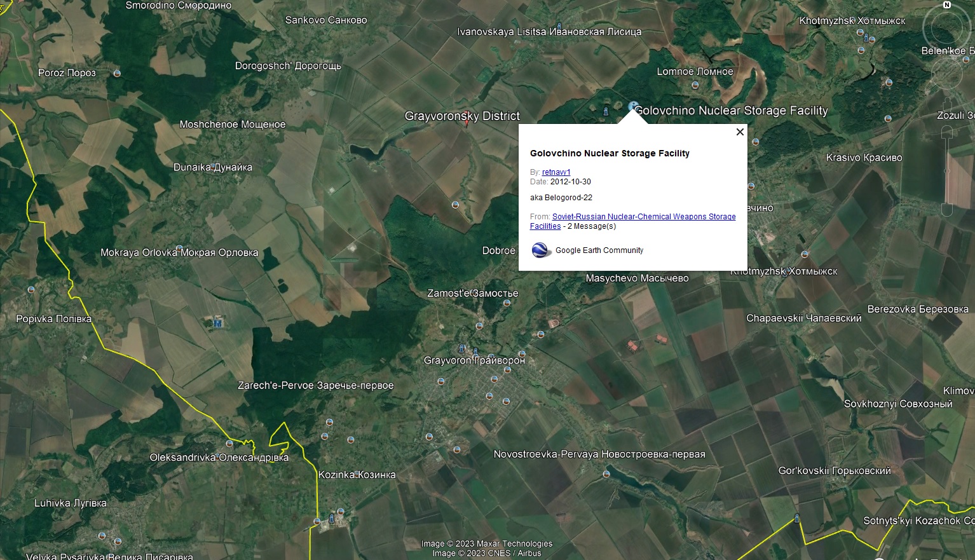This screenshot has width=975, height=560.
Task: Click the Grayvoron Грайворон town label
Action: (474, 360)
